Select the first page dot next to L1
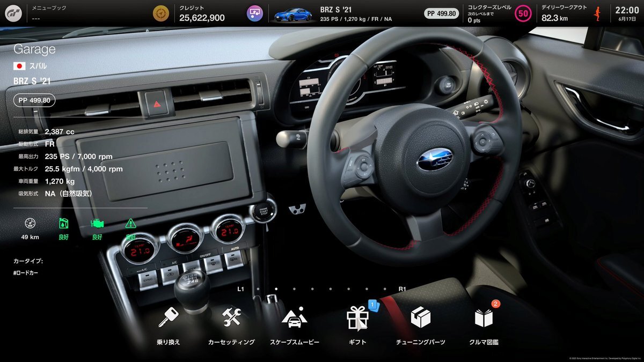The width and height of the screenshot is (644, 362). (x=258, y=289)
